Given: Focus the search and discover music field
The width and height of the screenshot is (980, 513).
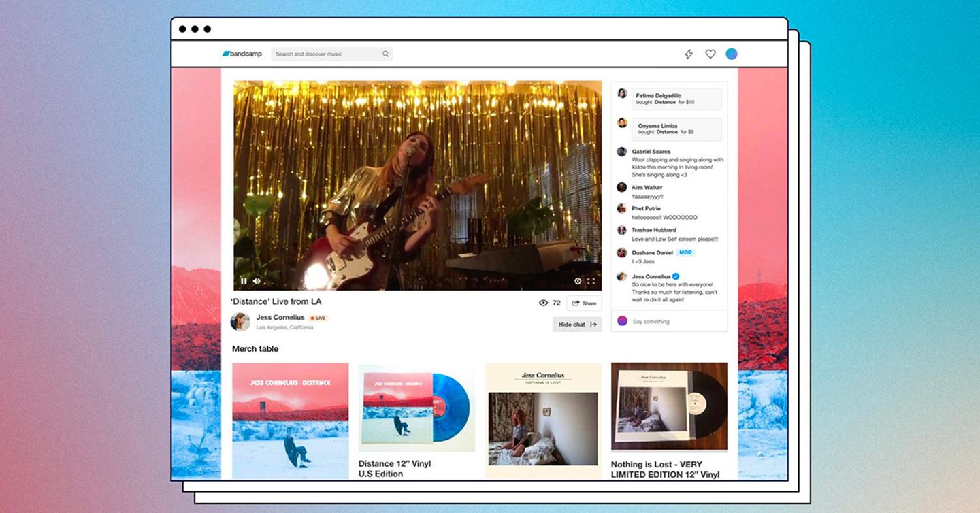Looking at the screenshot, I should click(x=331, y=54).
